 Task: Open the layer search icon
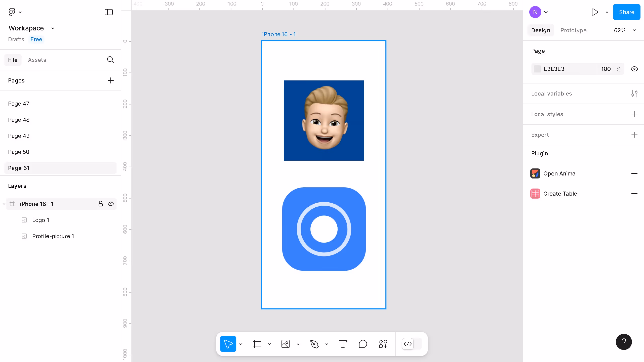(x=110, y=60)
